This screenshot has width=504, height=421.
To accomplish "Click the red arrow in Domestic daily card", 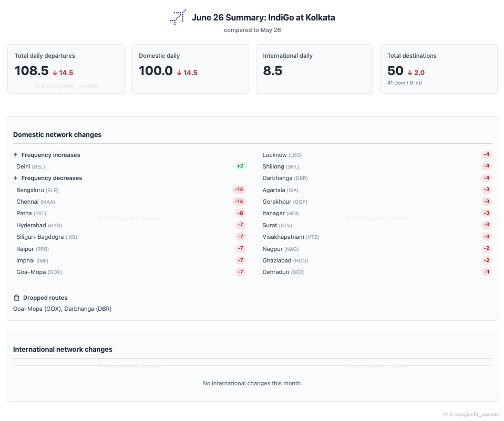I will (179, 73).
